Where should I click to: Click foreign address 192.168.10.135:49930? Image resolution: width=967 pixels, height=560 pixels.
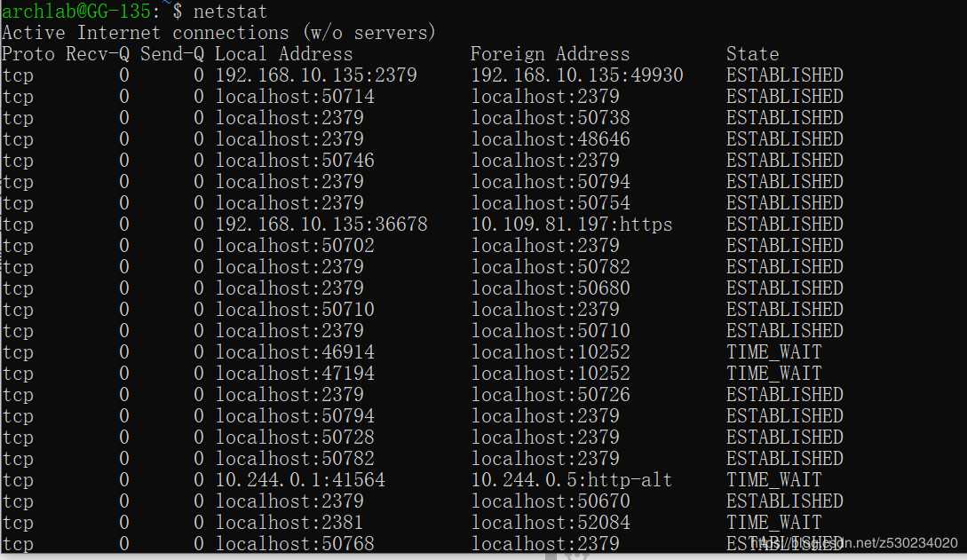click(x=577, y=75)
